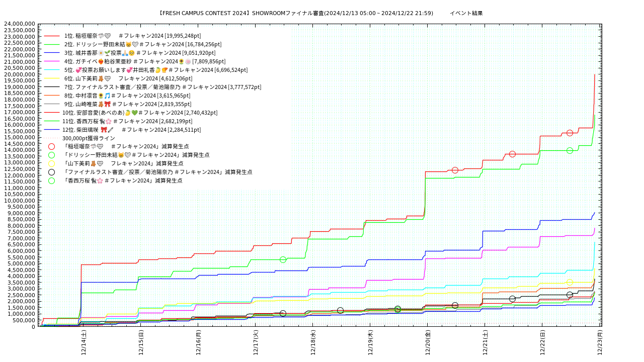Click the black circle legend marker for ファイナルラスト審査

[51, 172]
